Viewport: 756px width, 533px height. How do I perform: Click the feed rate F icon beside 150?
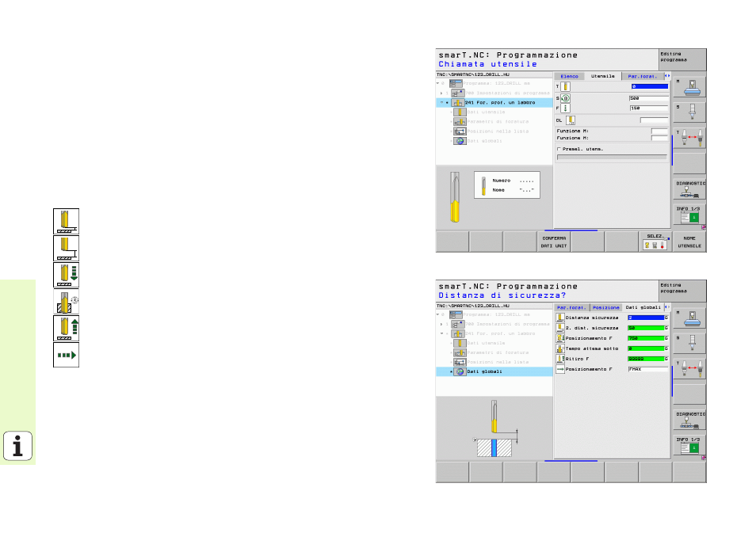click(x=566, y=108)
